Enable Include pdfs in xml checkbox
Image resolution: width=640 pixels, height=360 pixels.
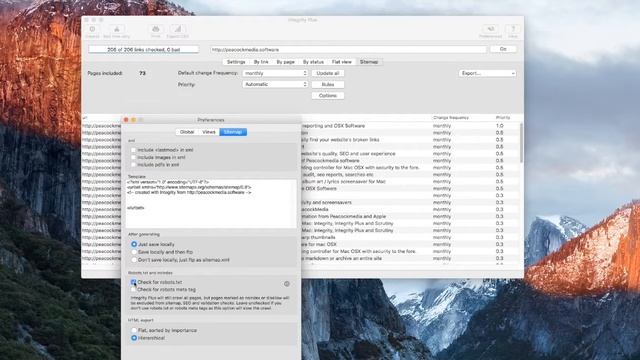click(x=133, y=164)
